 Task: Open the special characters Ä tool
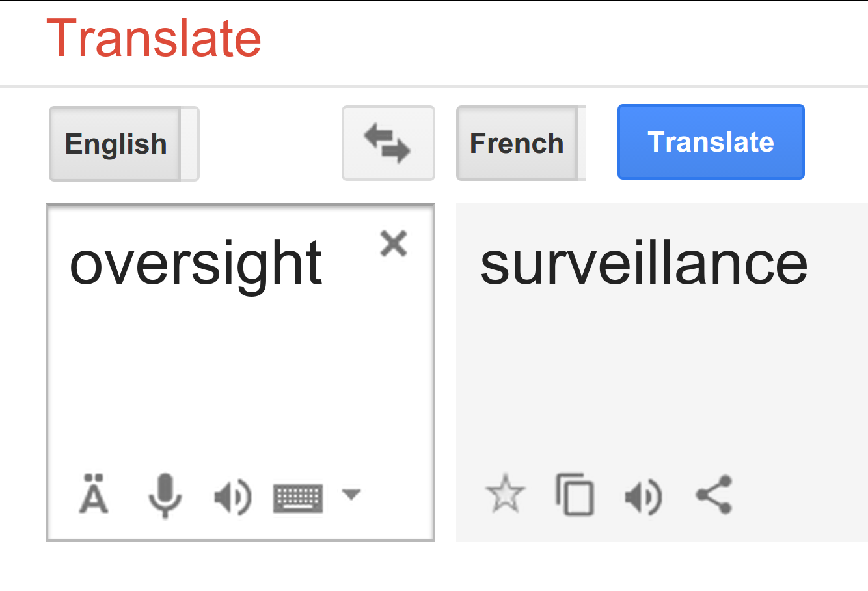click(94, 495)
